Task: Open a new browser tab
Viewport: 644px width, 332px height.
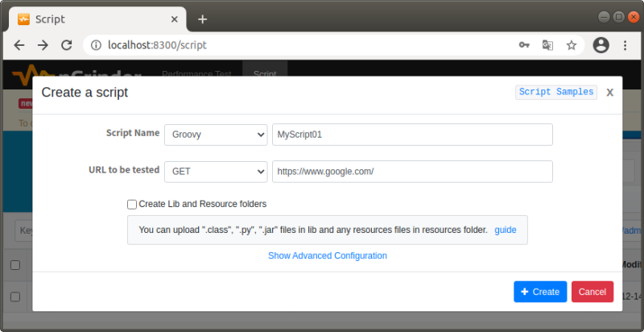Action: 202,19
